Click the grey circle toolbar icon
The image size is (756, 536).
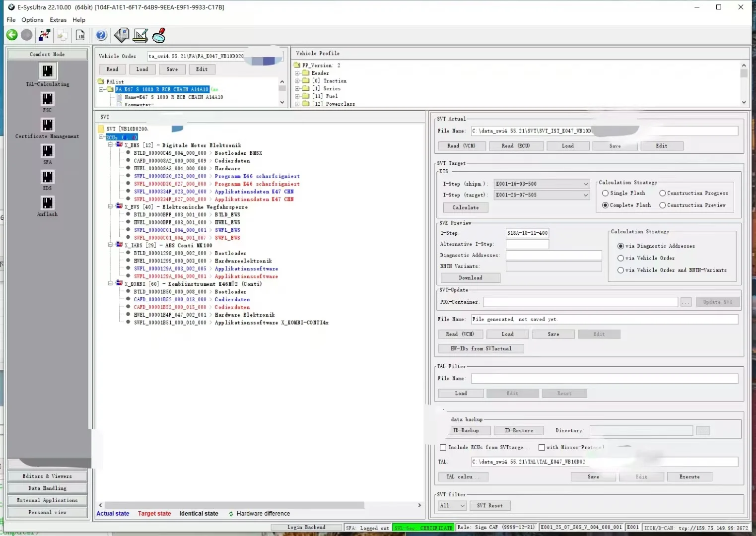27,35
